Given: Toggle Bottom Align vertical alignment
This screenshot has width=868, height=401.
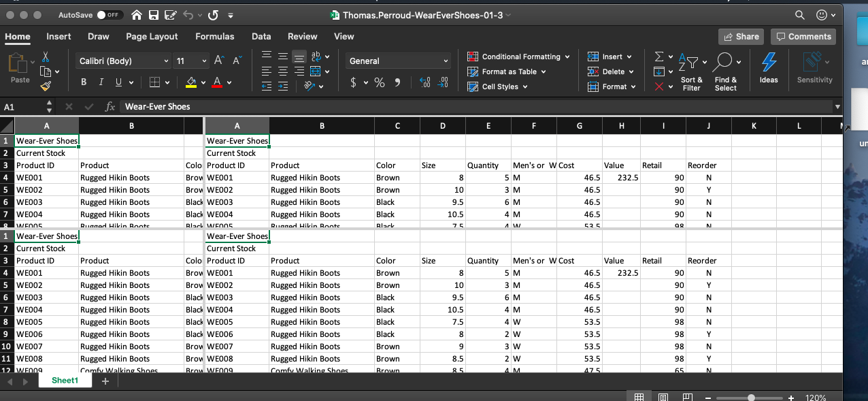Looking at the screenshot, I should tap(299, 57).
